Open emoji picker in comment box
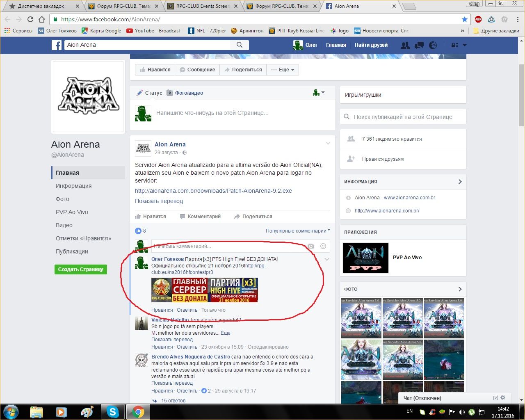 [323, 246]
